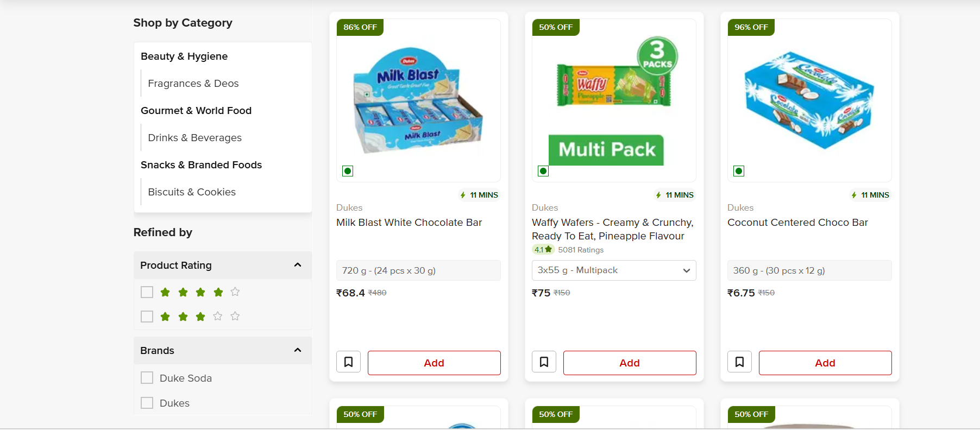Click the 96% OFF discount badge
The height and width of the screenshot is (430, 980).
click(751, 27)
